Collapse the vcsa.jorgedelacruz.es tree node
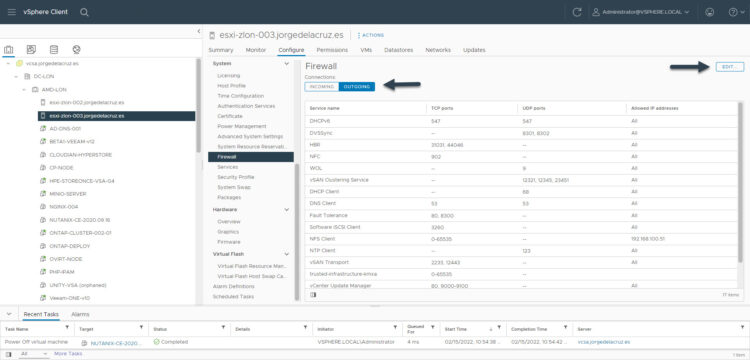 tap(8, 63)
